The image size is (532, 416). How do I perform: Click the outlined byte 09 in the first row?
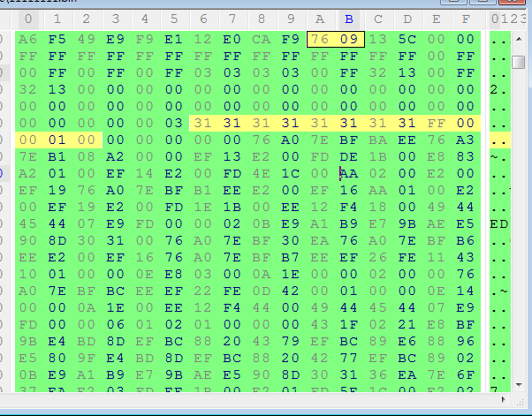(349, 38)
